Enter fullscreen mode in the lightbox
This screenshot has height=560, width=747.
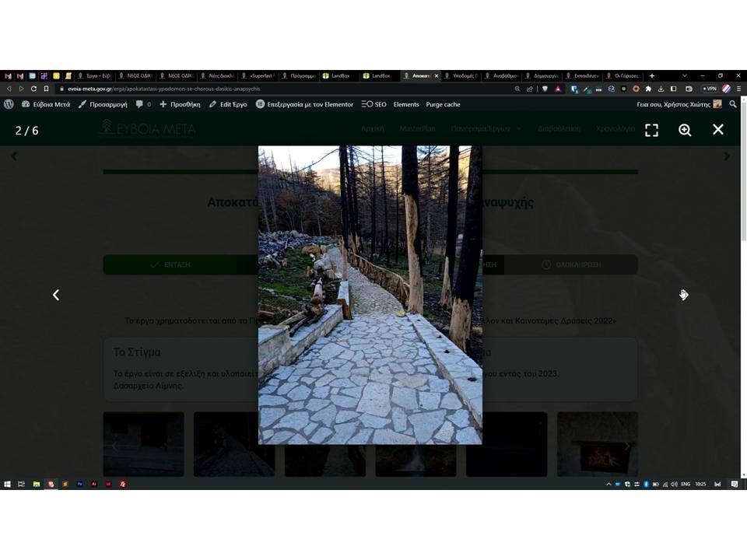652,130
